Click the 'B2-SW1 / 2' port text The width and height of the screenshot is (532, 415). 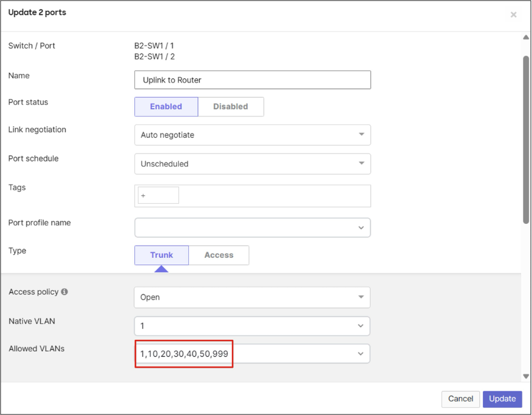point(154,56)
